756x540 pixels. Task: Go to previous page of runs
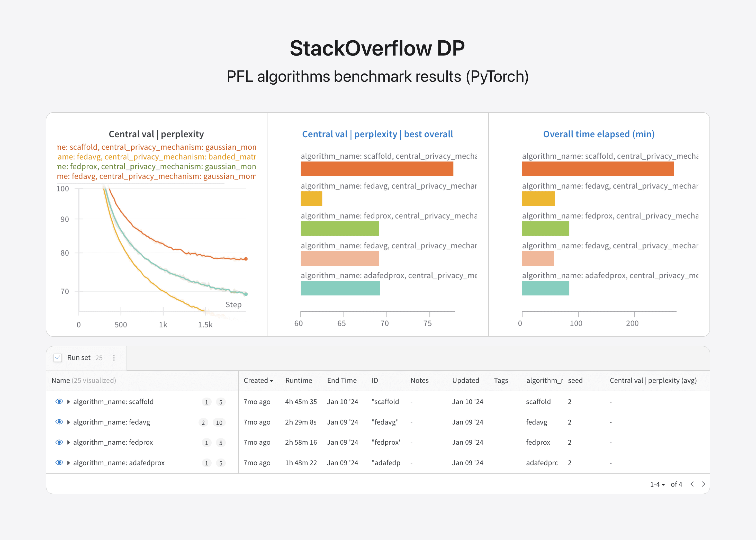692,484
